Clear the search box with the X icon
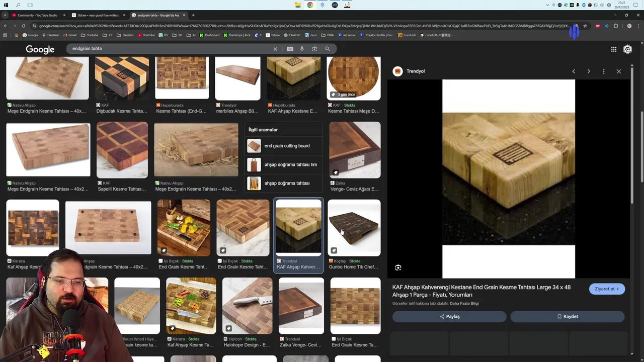 point(275,49)
